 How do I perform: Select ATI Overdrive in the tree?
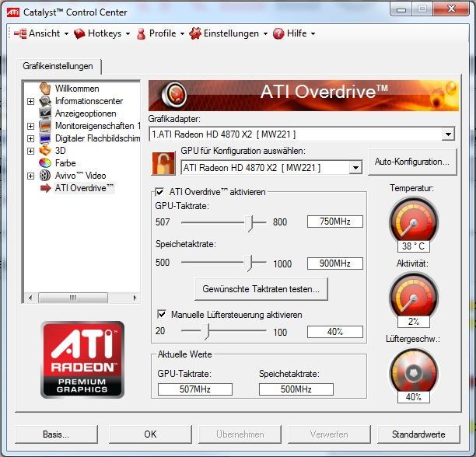click(x=84, y=188)
